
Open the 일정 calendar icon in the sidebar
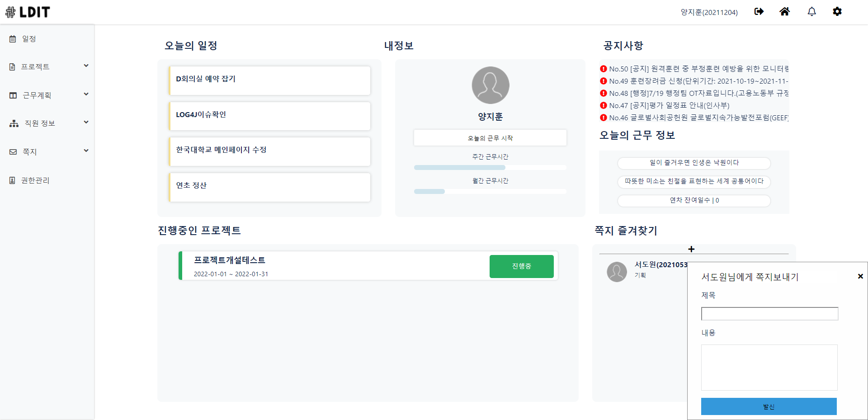(13, 39)
